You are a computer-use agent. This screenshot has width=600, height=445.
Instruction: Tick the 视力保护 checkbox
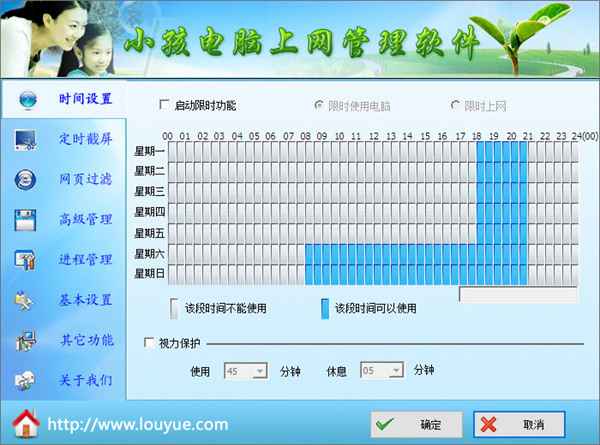149,342
